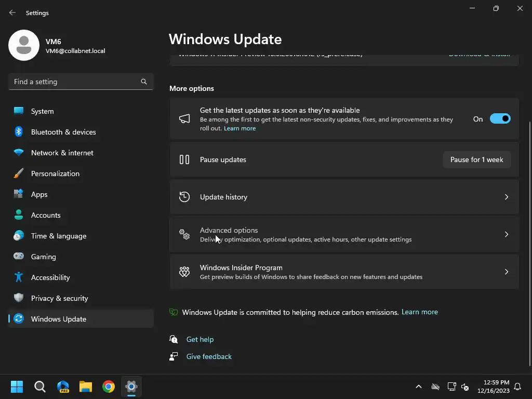Expand Windows Insider Program chevron

point(506,271)
